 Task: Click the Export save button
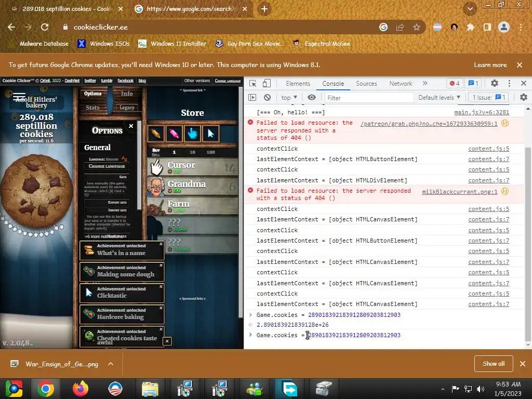point(107,202)
